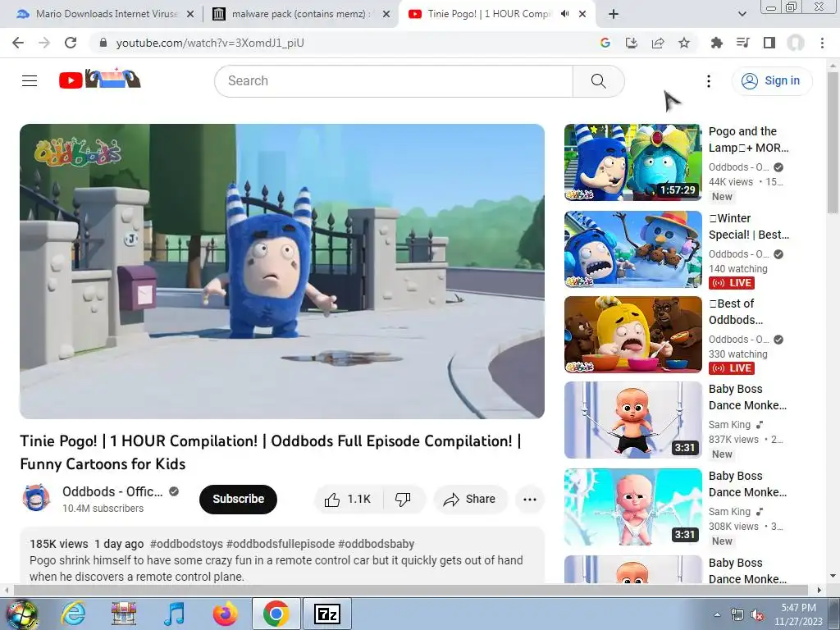Click the taskbar clock 5:47 PM
Screen dimensions: 840x630
(x=798, y=614)
